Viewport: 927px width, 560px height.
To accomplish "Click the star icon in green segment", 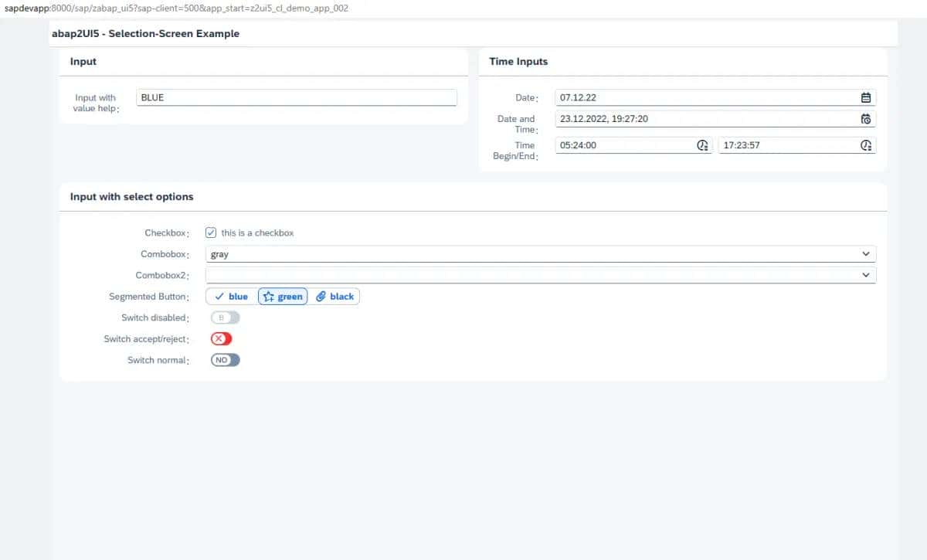I will [x=267, y=296].
